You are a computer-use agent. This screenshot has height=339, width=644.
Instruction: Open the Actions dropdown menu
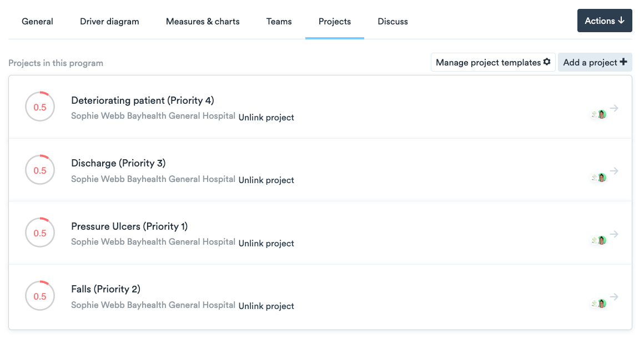click(x=605, y=21)
